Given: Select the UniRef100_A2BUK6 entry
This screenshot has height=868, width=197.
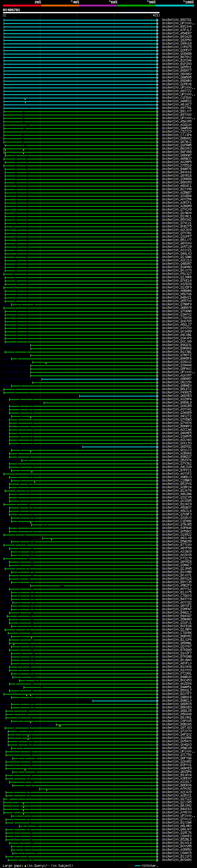Looking at the screenshot, I should click(x=177, y=454).
